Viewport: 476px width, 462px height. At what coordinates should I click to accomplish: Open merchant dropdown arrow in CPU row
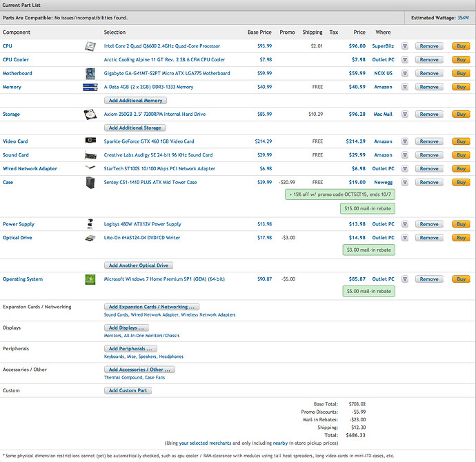tap(405, 46)
